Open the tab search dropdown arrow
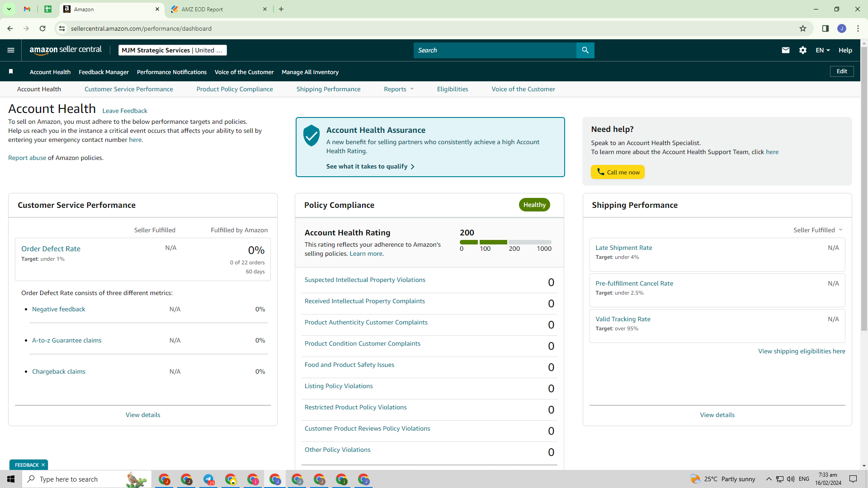The height and width of the screenshot is (488, 868). click(9, 9)
